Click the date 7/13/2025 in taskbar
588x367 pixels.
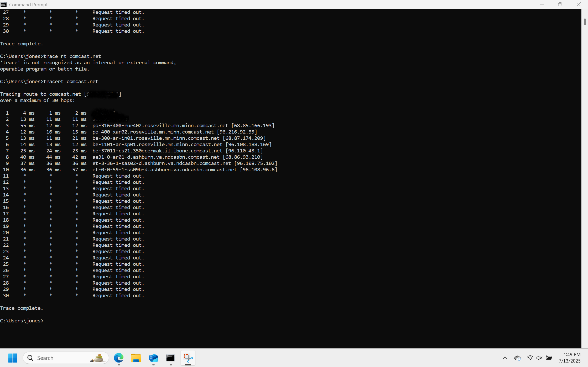pos(570,361)
